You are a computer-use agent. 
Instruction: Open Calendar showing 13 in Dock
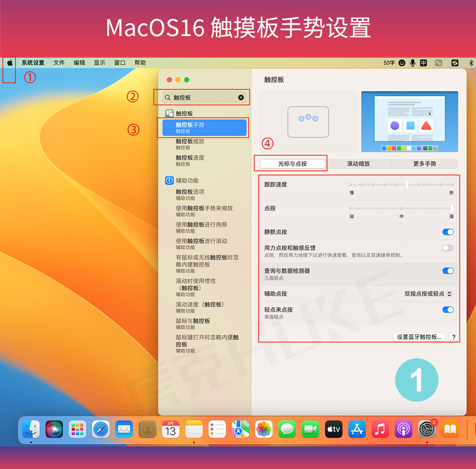tap(171, 429)
